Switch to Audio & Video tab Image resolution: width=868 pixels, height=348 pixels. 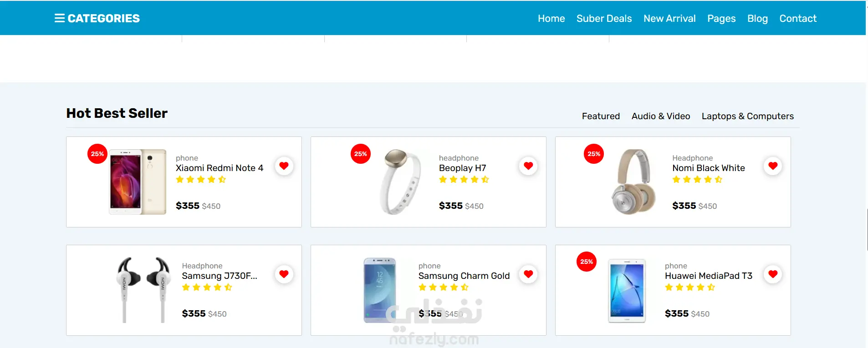click(661, 116)
